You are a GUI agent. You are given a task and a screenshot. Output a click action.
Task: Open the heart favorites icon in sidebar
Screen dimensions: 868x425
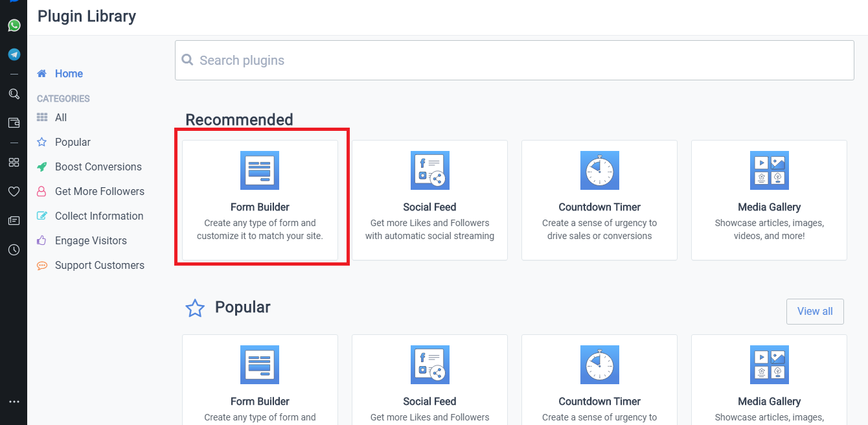[x=14, y=191]
